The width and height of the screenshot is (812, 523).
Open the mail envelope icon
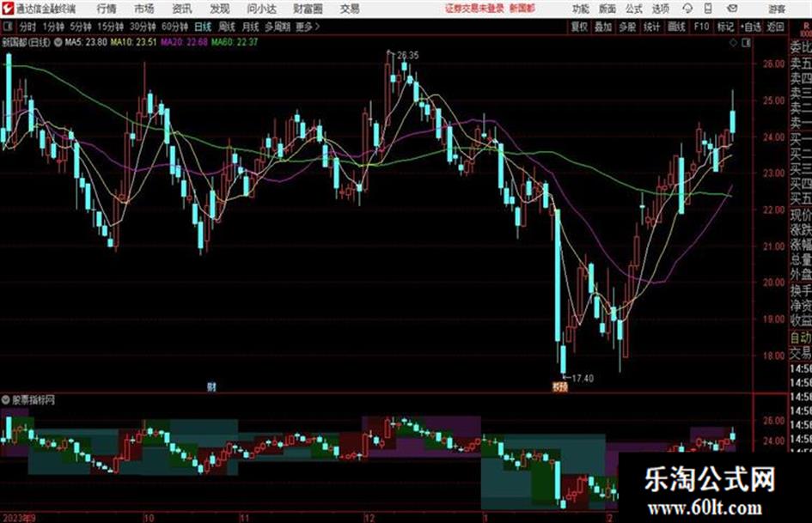coord(732,9)
